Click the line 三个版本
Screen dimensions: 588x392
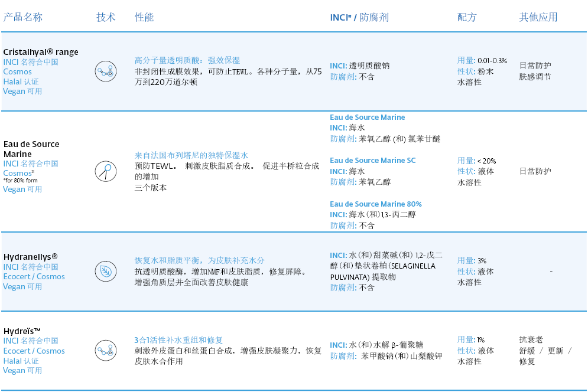tap(151, 188)
